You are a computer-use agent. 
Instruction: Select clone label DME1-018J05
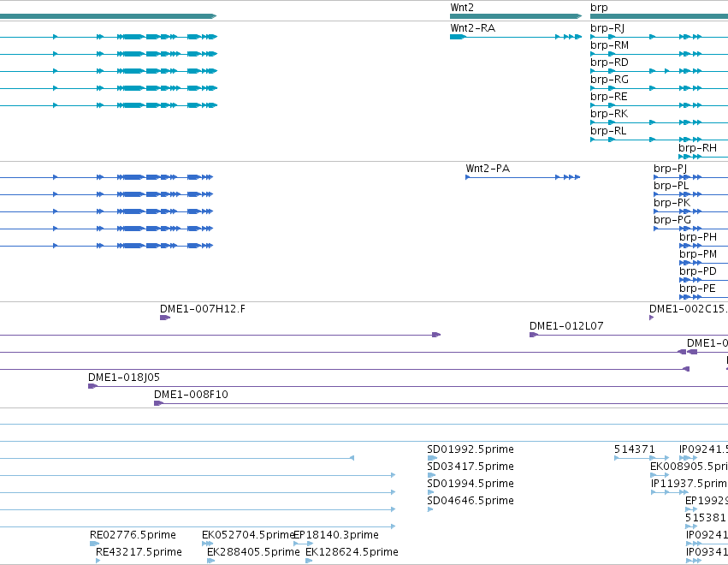click(x=124, y=378)
